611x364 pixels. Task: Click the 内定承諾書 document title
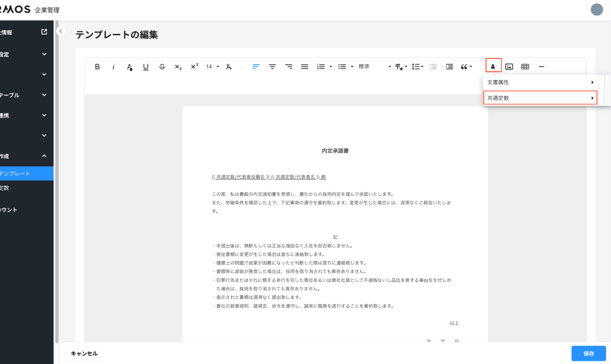[x=335, y=151]
